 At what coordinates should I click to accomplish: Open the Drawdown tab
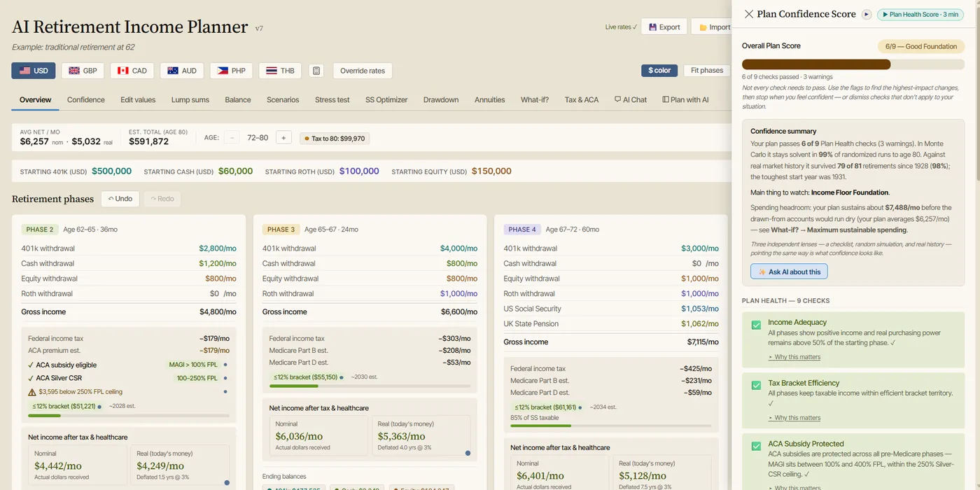coord(441,100)
